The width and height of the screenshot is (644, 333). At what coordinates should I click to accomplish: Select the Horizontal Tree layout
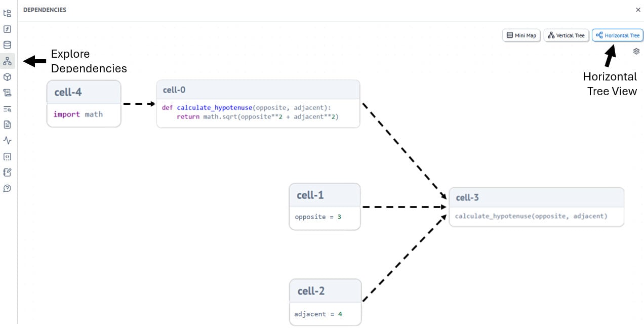pos(617,35)
